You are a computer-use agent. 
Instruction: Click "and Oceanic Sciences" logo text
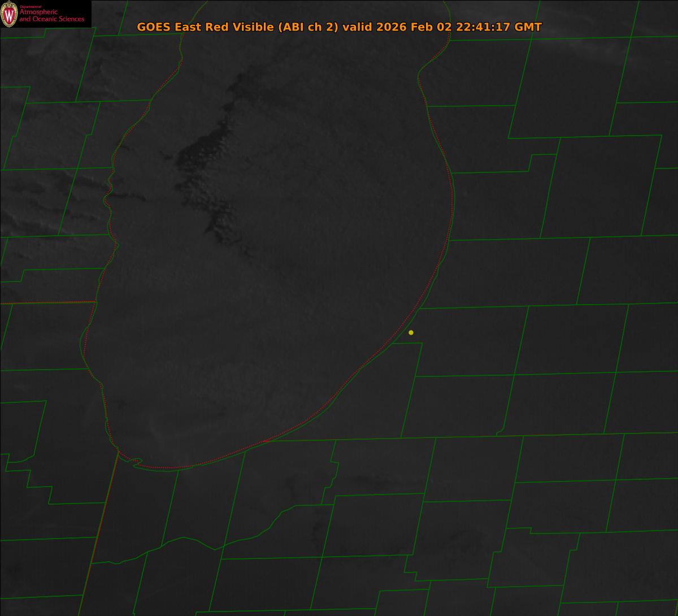(51, 19)
